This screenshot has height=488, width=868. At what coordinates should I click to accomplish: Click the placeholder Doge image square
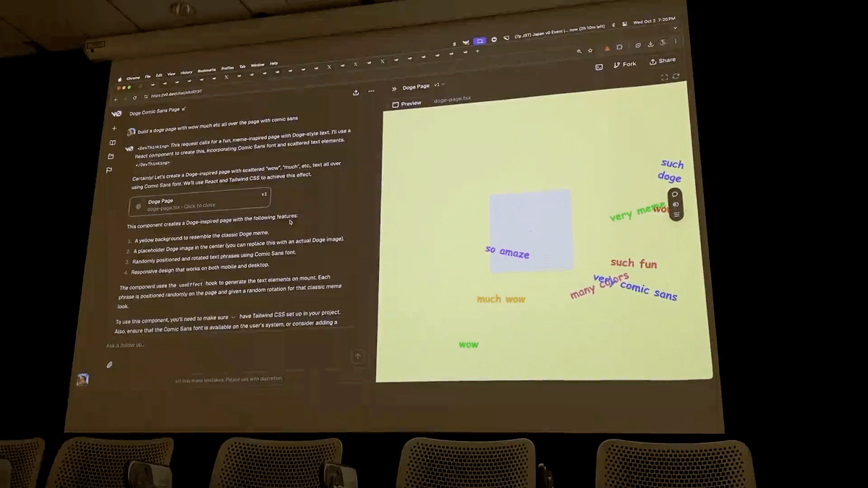tap(530, 231)
